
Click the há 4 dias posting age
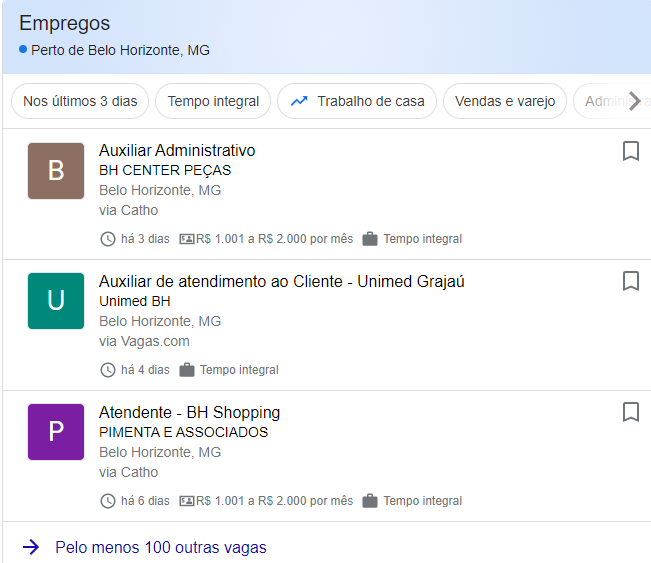[145, 370]
